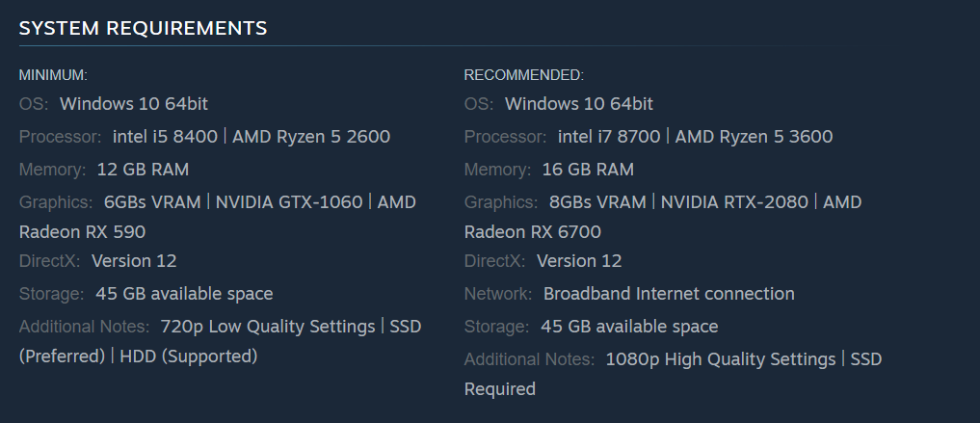The width and height of the screenshot is (980, 423).
Task: Click the NVIDIA RTX-2080 graphics text
Action: [x=734, y=202]
